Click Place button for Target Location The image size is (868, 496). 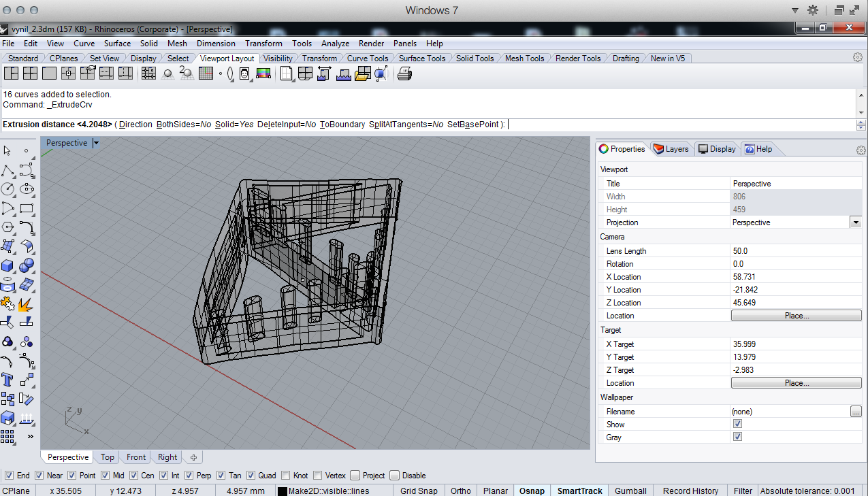coord(796,383)
